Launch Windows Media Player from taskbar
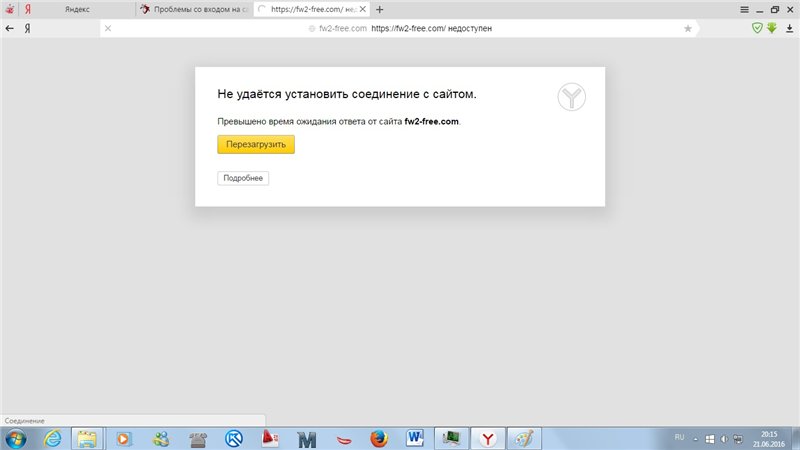Image resolution: width=800 pixels, height=450 pixels. [123, 439]
